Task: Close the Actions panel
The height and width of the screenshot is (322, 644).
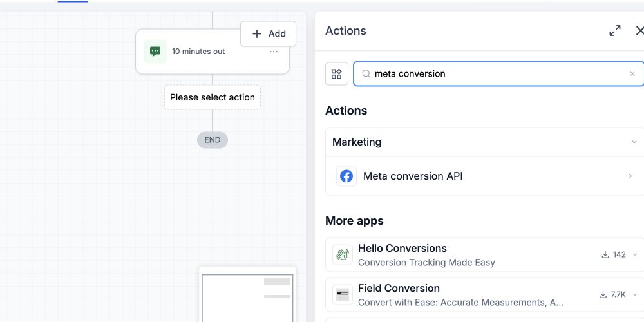Action: [x=639, y=31]
